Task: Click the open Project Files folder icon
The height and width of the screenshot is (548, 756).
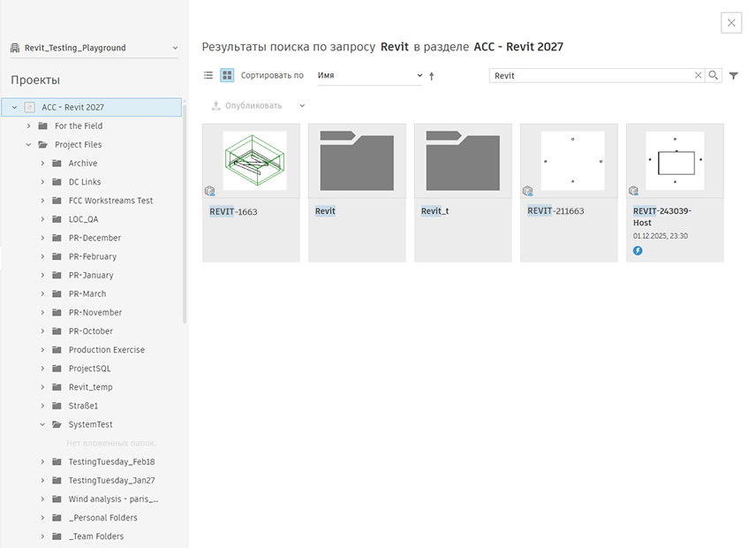Action: [x=43, y=145]
